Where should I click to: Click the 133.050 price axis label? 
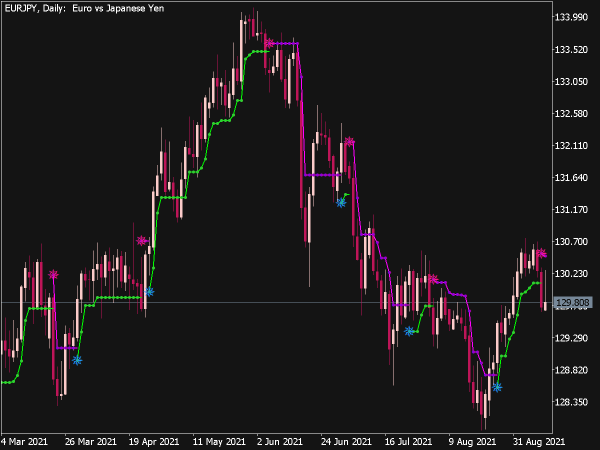point(572,82)
